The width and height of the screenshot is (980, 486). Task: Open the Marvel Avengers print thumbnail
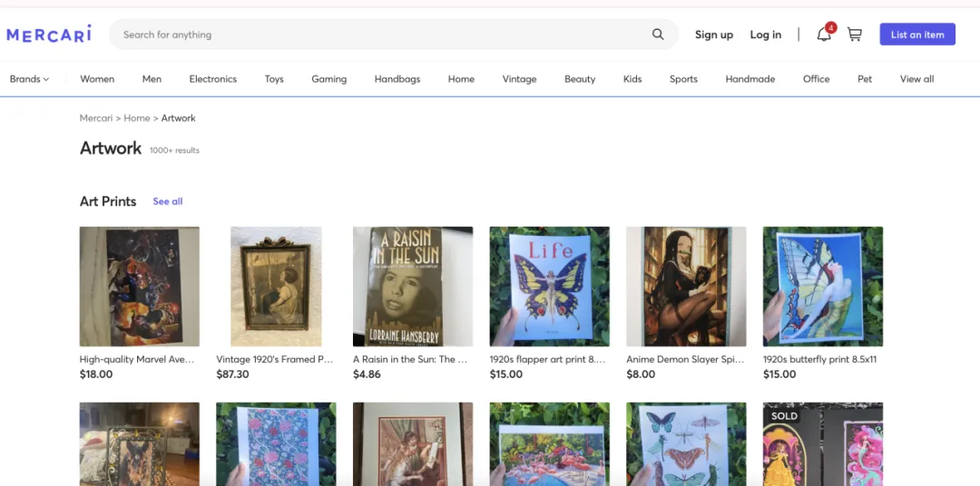(140, 287)
